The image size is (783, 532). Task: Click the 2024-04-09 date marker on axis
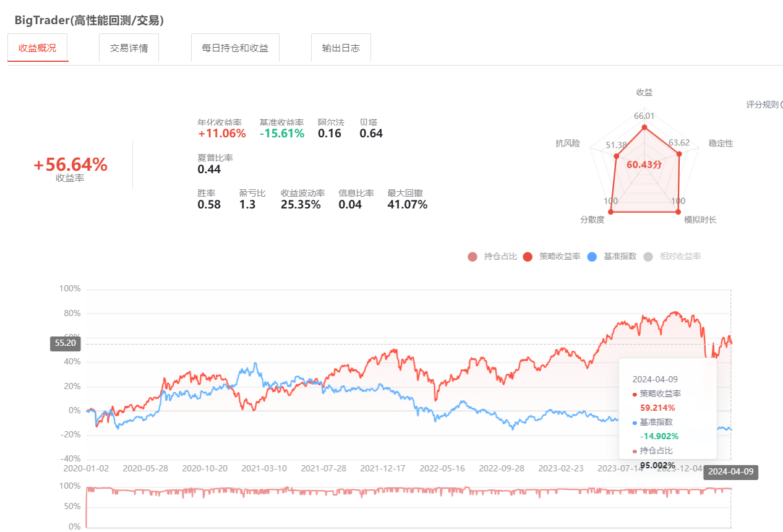[730, 472]
